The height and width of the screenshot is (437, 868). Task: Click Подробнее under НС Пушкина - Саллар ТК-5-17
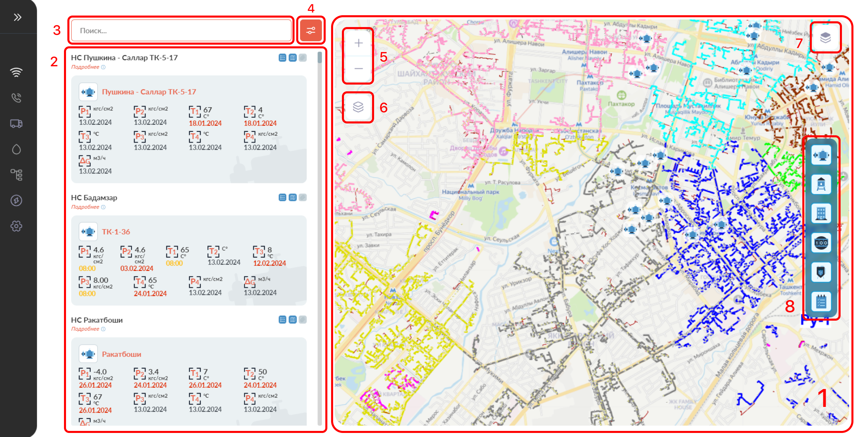85,67
